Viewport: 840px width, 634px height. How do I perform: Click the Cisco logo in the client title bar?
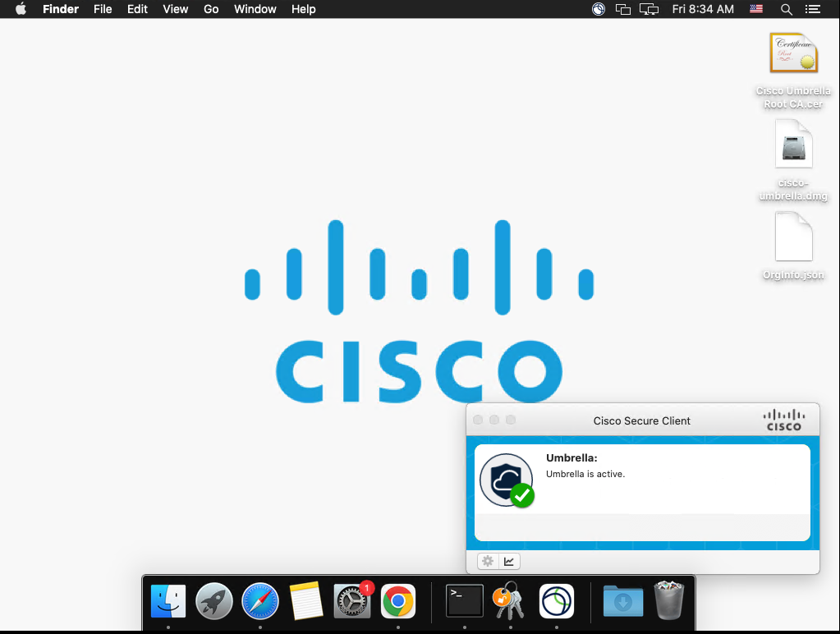[x=783, y=420]
